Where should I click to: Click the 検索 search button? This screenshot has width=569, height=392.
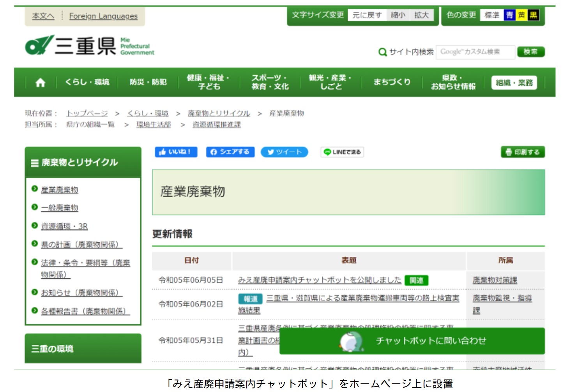click(531, 52)
